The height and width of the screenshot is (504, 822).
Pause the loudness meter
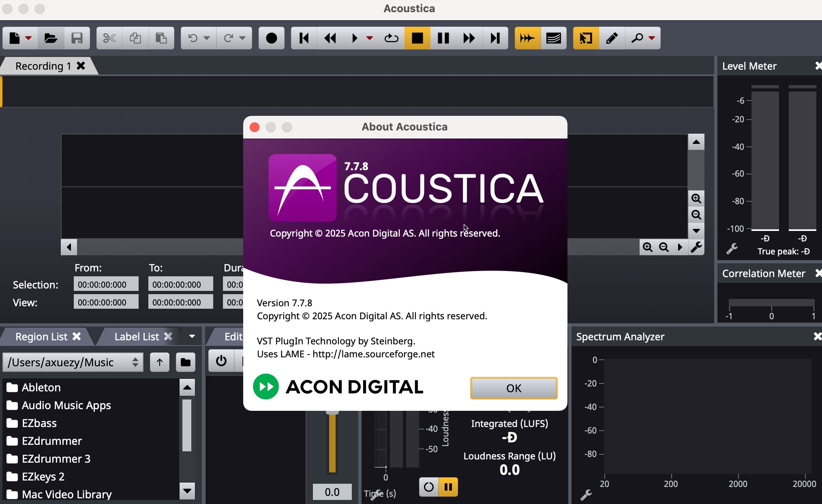(x=448, y=487)
